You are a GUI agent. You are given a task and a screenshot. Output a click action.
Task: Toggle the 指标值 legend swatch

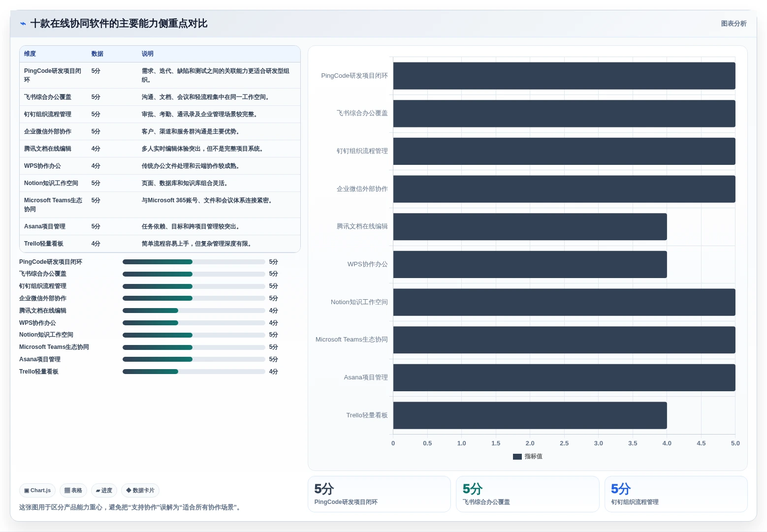(x=517, y=457)
